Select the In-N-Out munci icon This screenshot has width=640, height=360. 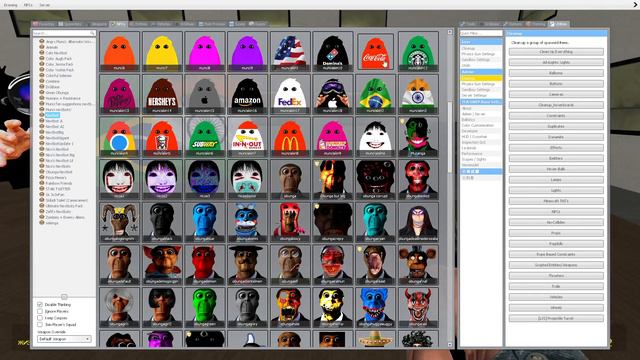coord(247,137)
